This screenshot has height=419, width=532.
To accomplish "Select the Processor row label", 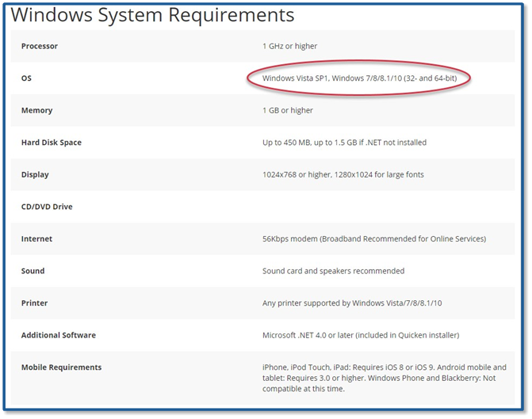I will (x=40, y=46).
